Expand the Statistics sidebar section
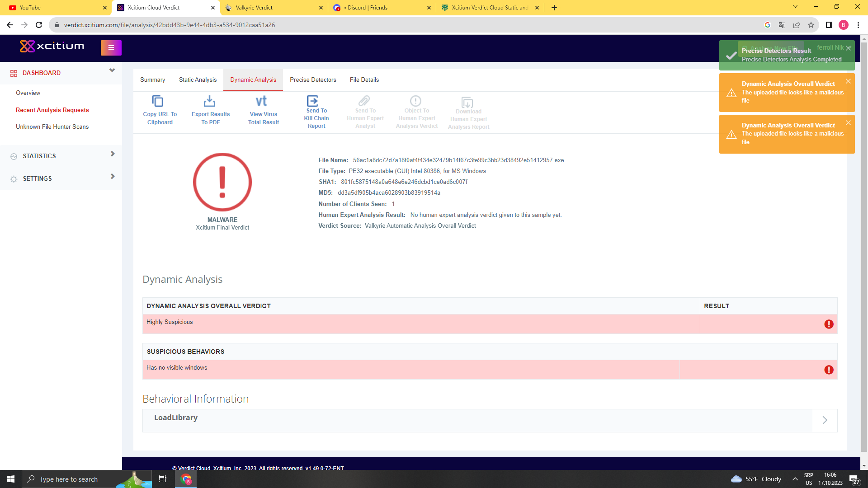The width and height of the screenshot is (868, 488). coord(113,154)
